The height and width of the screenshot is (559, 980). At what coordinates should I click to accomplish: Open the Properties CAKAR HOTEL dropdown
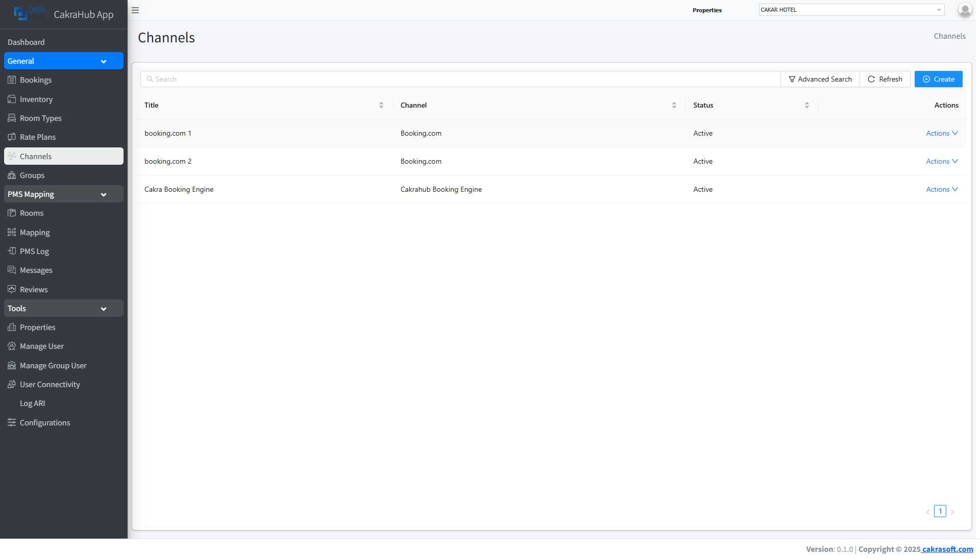click(x=851, y=10)
